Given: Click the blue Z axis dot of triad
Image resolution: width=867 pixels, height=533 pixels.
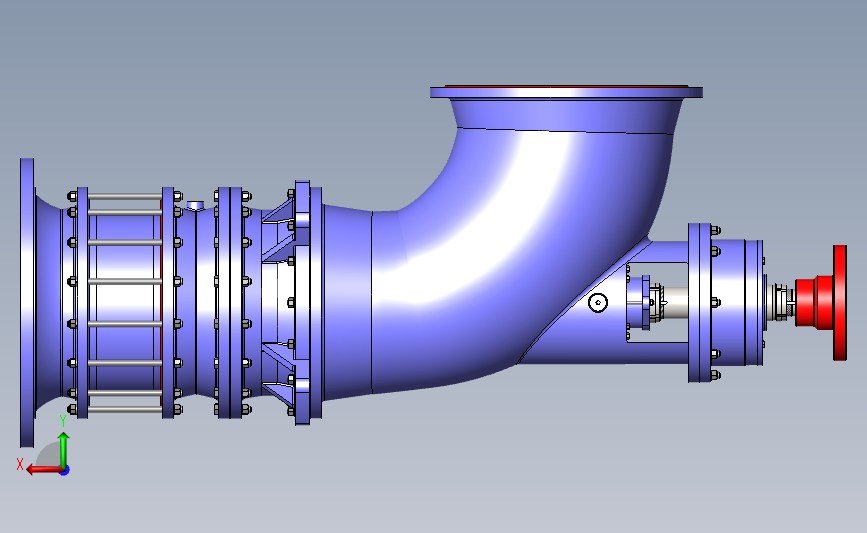Looking at the screenshot, I should [x=65, y=471].
